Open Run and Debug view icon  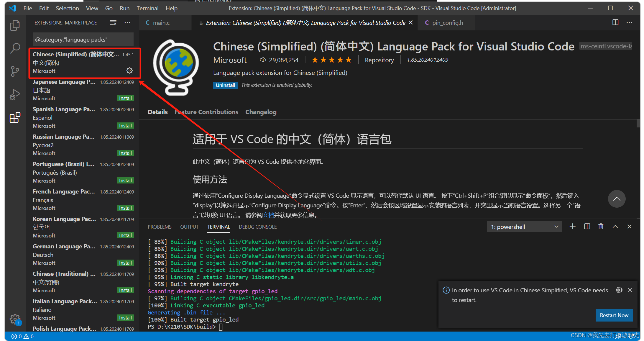15,94
